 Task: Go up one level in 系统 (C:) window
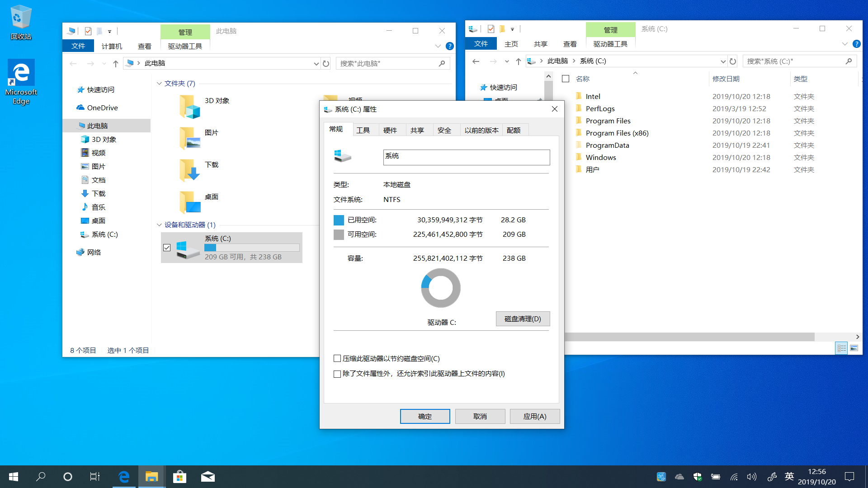pos(519,61)
